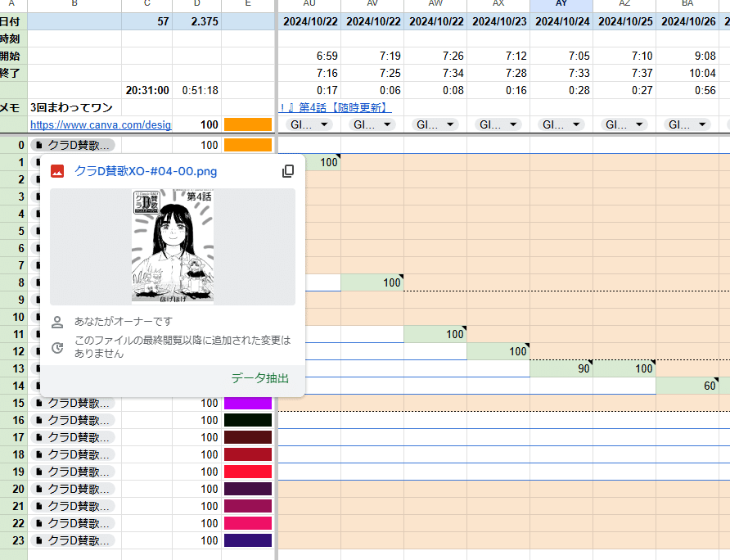Open the canva.com design link
The height and width of the screenshot is (560, 730).
point(101,125)
